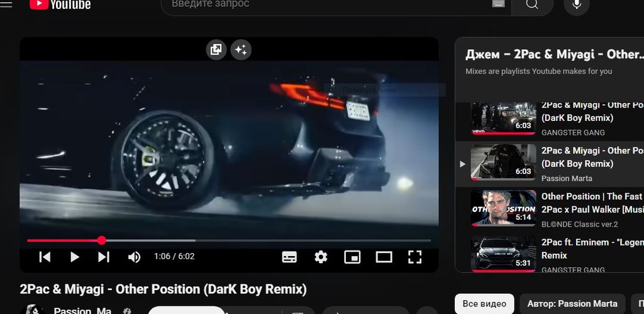This screenshot has height=314, width=644.
Task: Go to the YouTube home logo
Action: coord(60,4)
